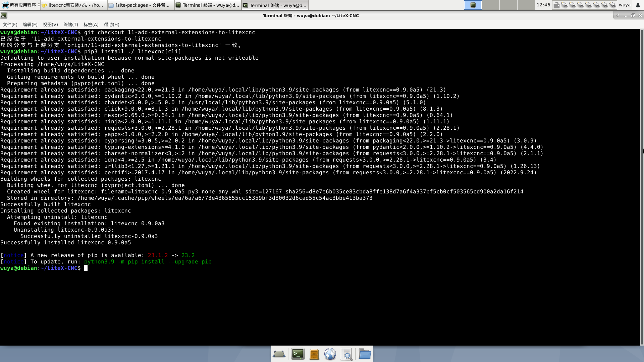Open the notifications bell icon
Image resolution: width=644 pixels, height=362 pixels.
[638, 5]
